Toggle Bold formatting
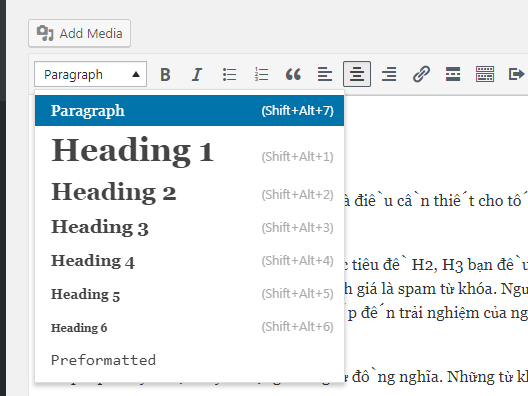528x396 pixels. tap(165, 74)
